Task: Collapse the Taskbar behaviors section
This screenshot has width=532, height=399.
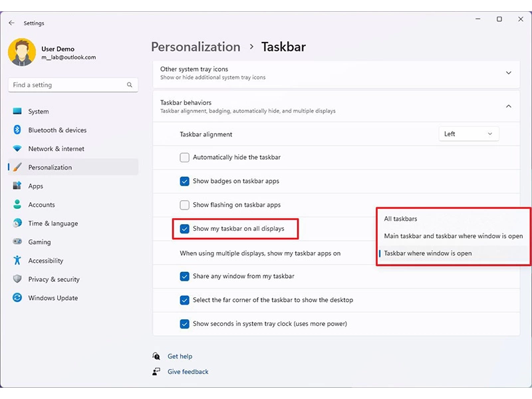Action: click(508, 106)
